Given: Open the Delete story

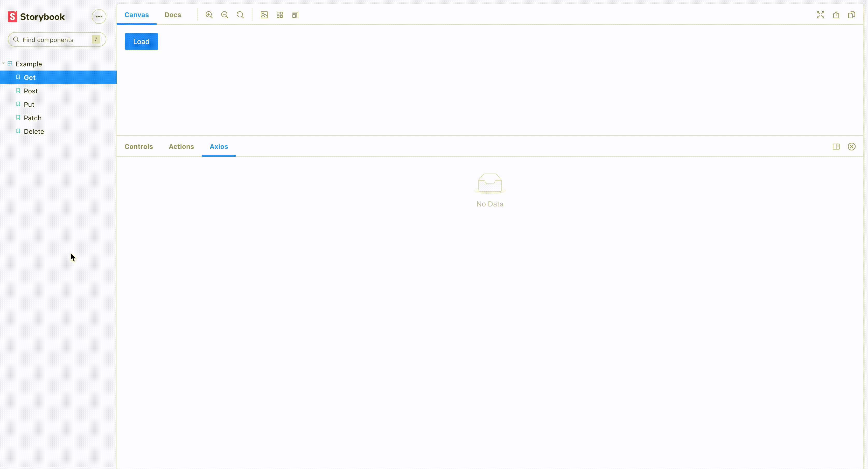Looking at the screenshot, I should tap(34, 132).
